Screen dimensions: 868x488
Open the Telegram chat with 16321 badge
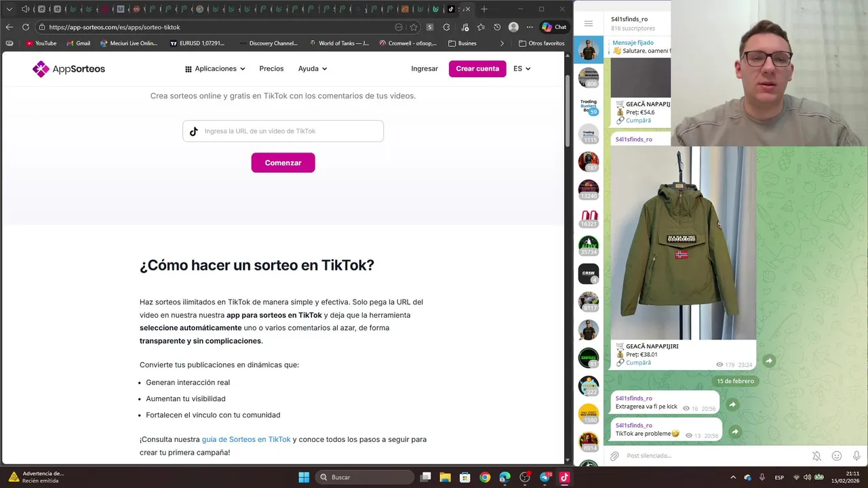click(589, 218)
